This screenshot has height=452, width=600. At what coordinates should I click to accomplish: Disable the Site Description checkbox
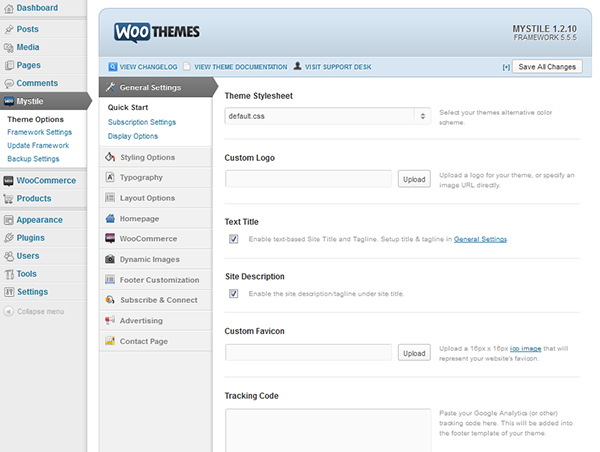coord(233,294)
